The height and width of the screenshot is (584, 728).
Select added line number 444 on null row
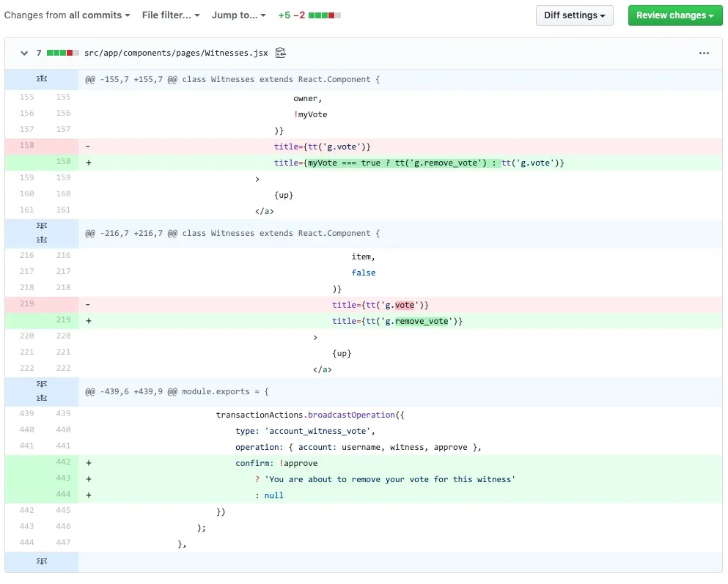[64, 494]
